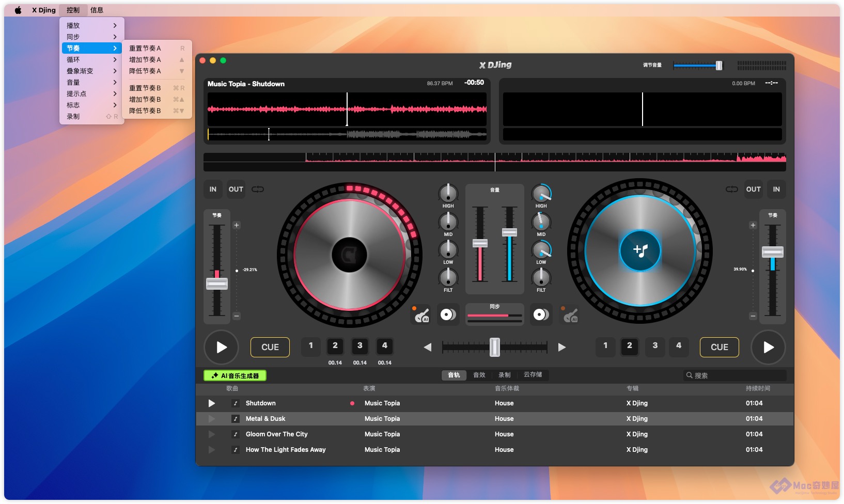The height and width of the screenshot is (504, 844).
Task: Open the Apple menu
Action: [x=18, y=10]
